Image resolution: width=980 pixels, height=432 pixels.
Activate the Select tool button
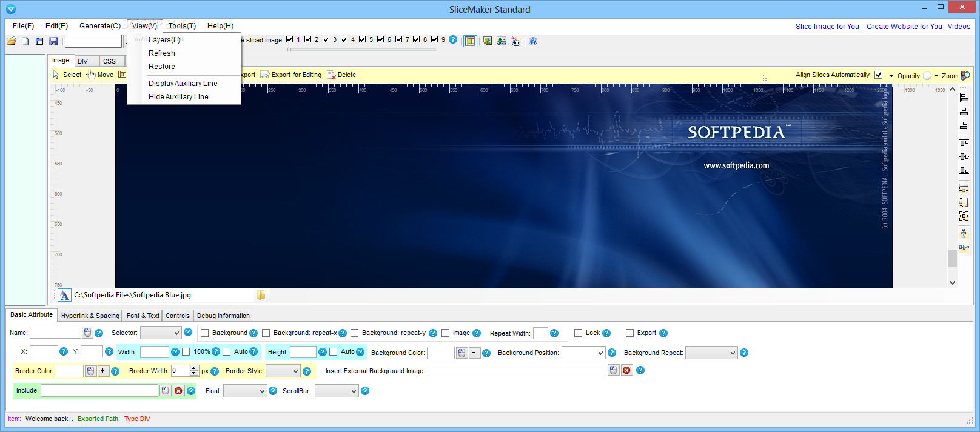click(x=67, y=75)
